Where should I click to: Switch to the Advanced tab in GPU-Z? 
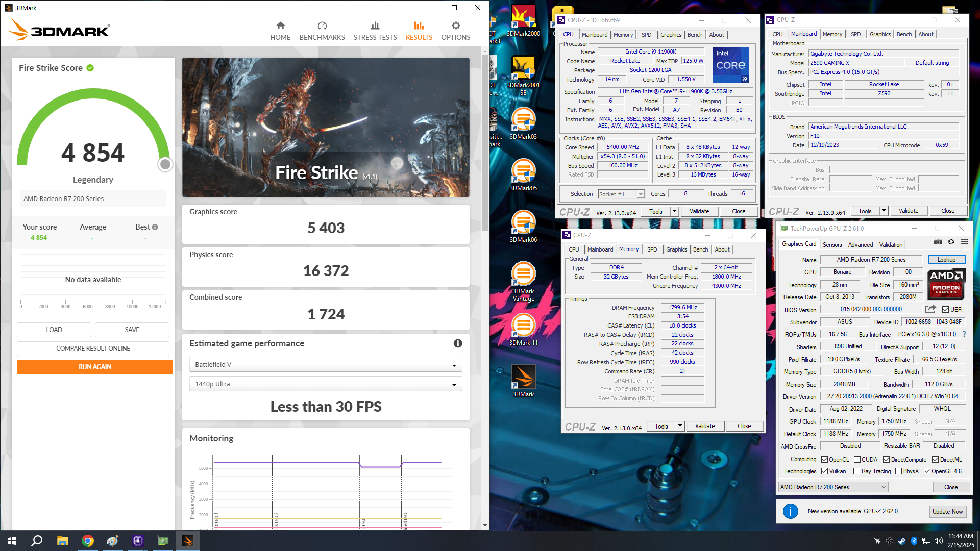coord(861,245)
